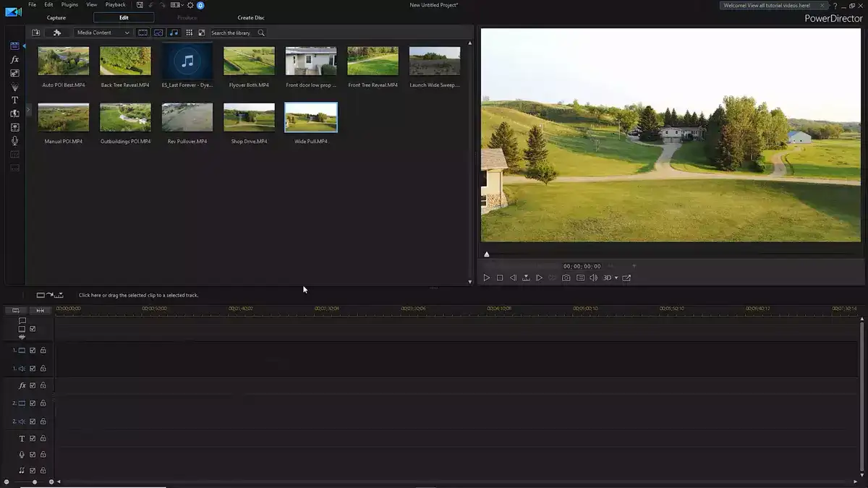This screenshot has width=868, height=488.
Task: Open the Media Room icon in sidebar
Action: click(14, 46)
